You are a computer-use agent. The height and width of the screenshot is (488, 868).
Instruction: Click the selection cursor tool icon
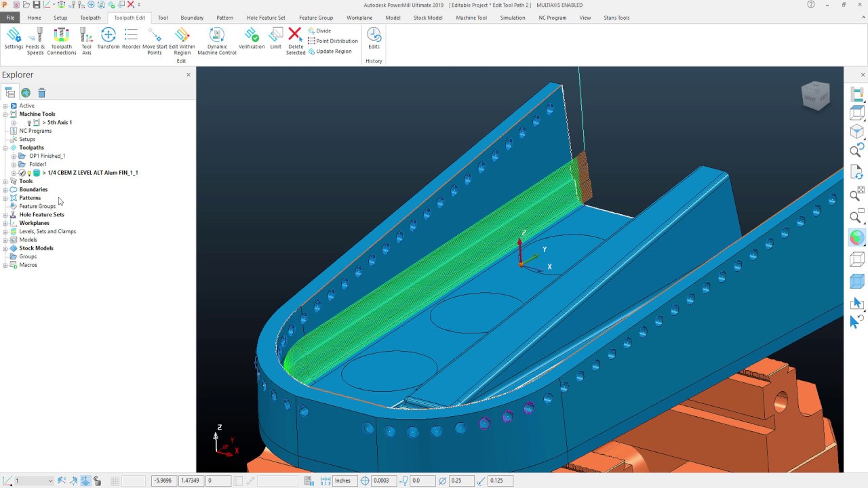(856, 303)
